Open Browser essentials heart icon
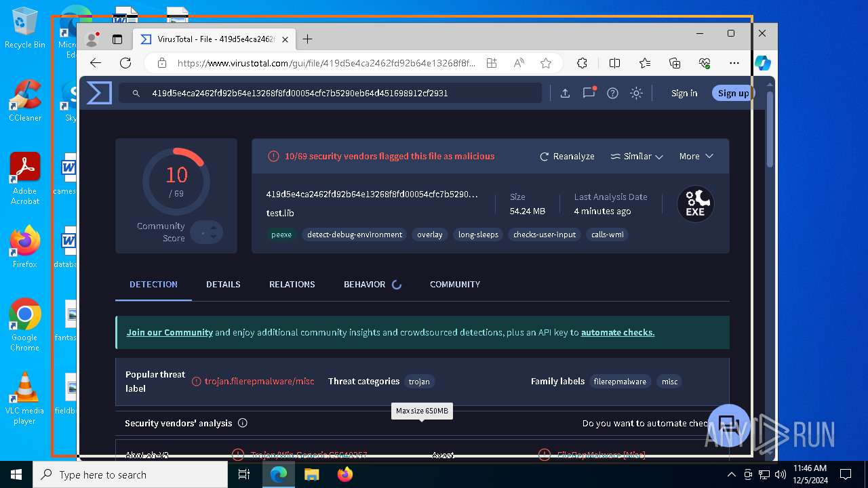The width and height of the screenshot is (868, 488). [x=705, y=63]
